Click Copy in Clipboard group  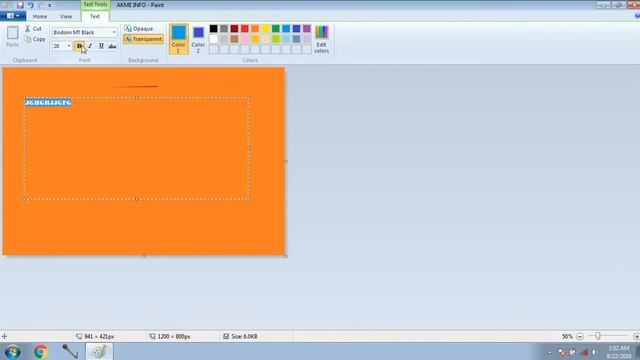(x=35, y=39)
